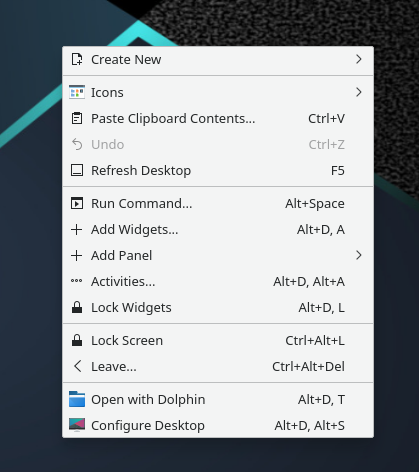Click the Create New document icon

(77, 59)
